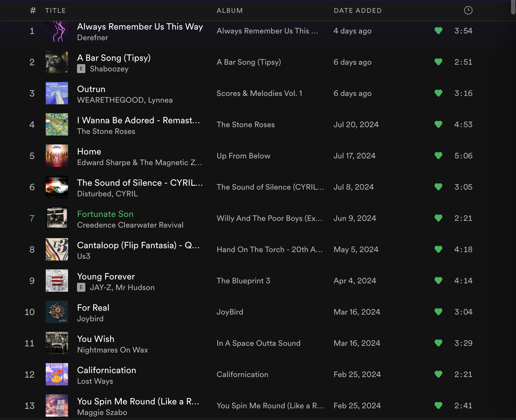Toggle heart on You Wish track
This screenshot has width=516, height=420.
click(438, 343)
